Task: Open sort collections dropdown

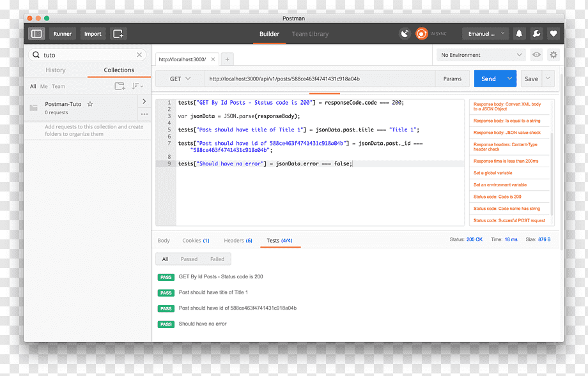Action: coord(137,86)
